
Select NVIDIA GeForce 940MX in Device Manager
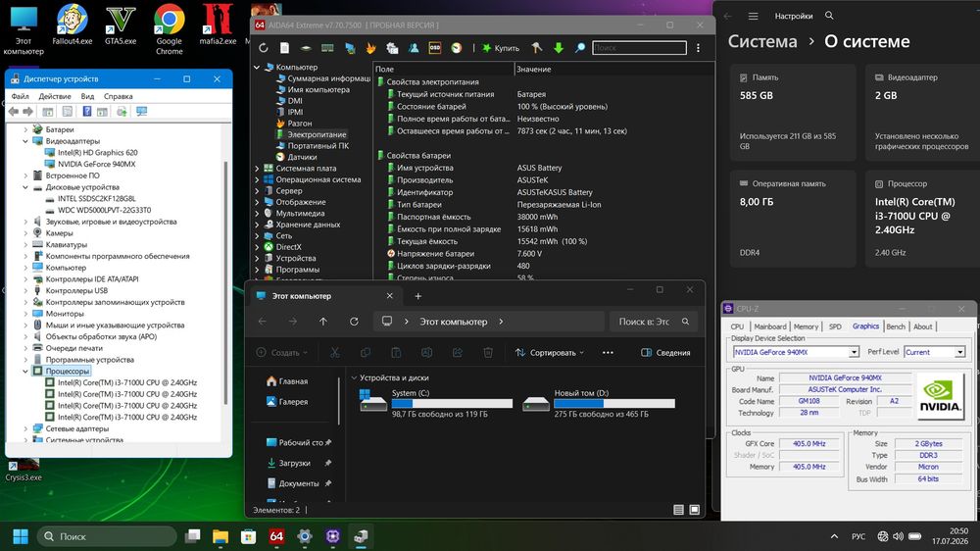96,164
